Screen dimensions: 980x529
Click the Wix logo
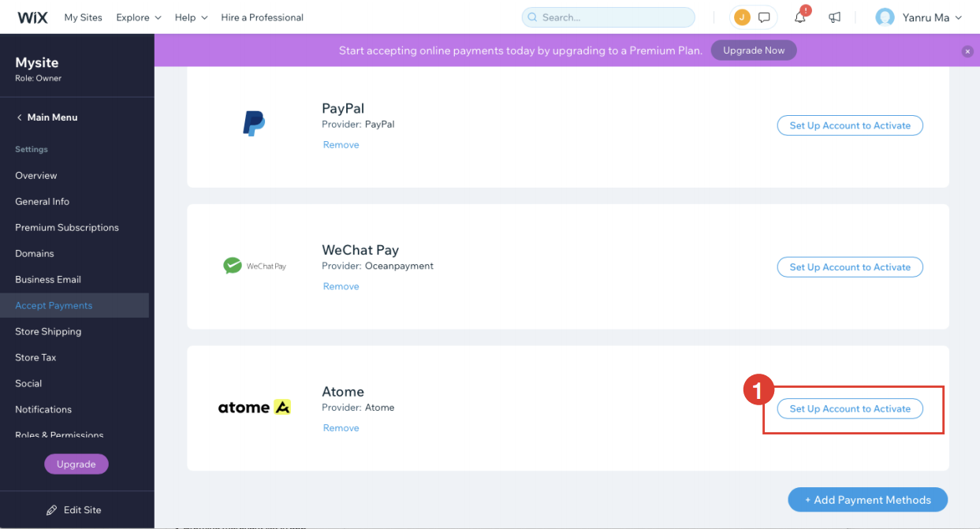point(32,17)
